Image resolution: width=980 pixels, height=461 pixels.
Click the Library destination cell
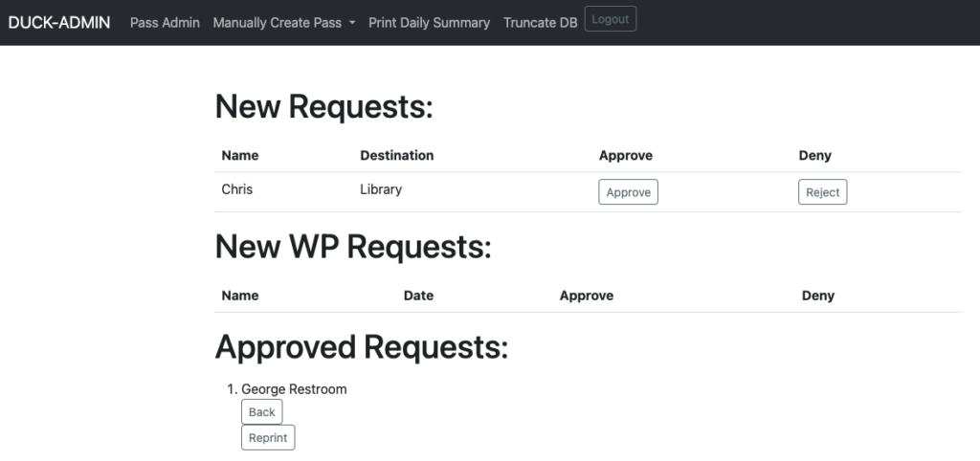(381, 189)
